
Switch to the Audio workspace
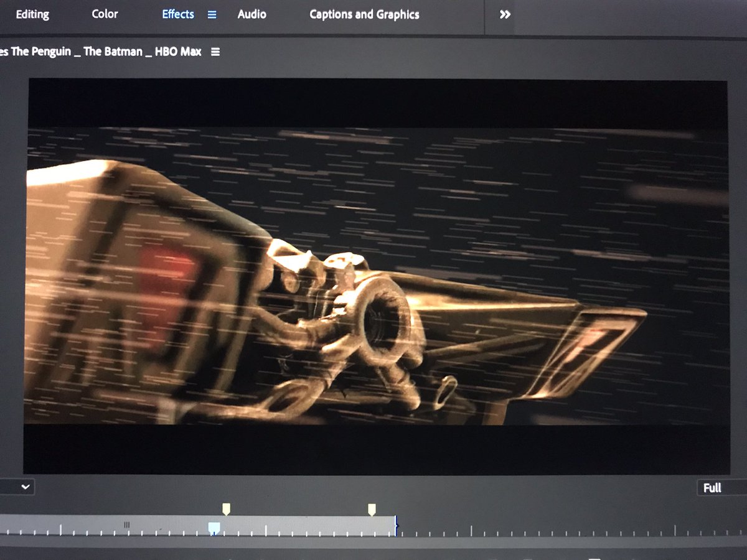[252, 14]
